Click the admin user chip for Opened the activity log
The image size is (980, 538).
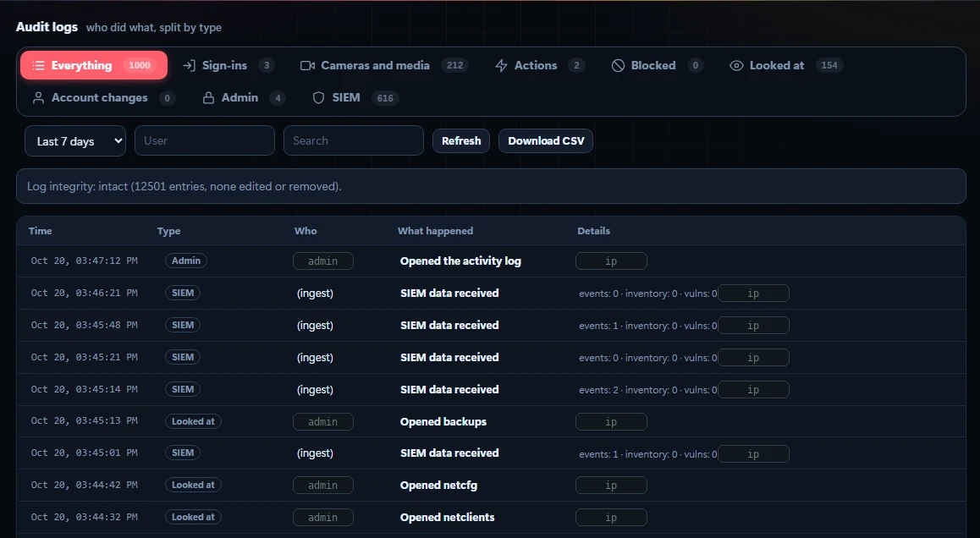tap(323, 261)
